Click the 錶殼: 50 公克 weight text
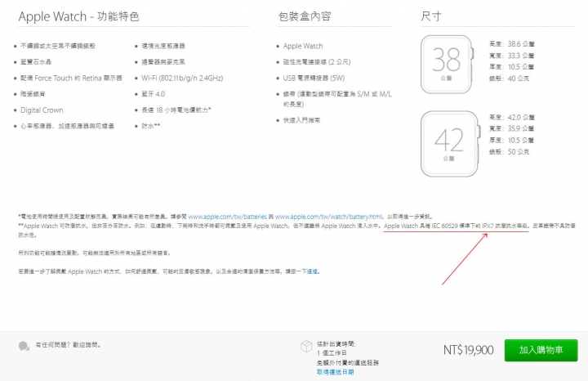The width and height of the screenshot is (588, 381). click(510, 151)
